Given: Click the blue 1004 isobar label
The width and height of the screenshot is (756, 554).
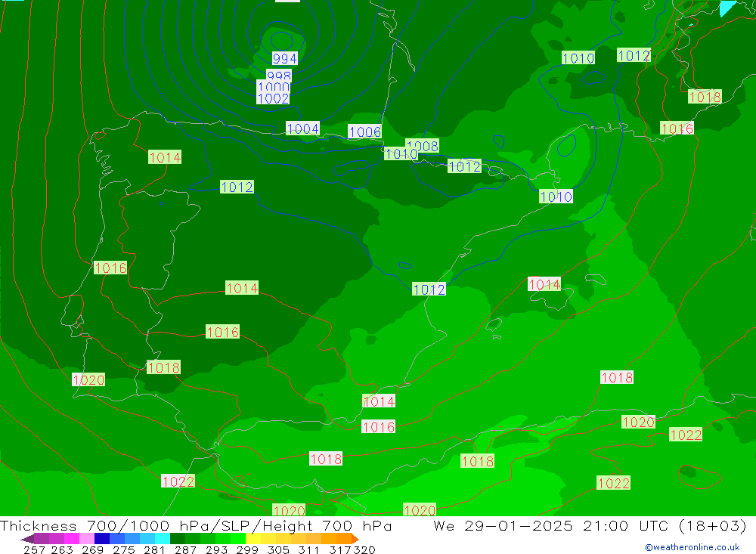Looking at the screenshot, I should point(302,128).
